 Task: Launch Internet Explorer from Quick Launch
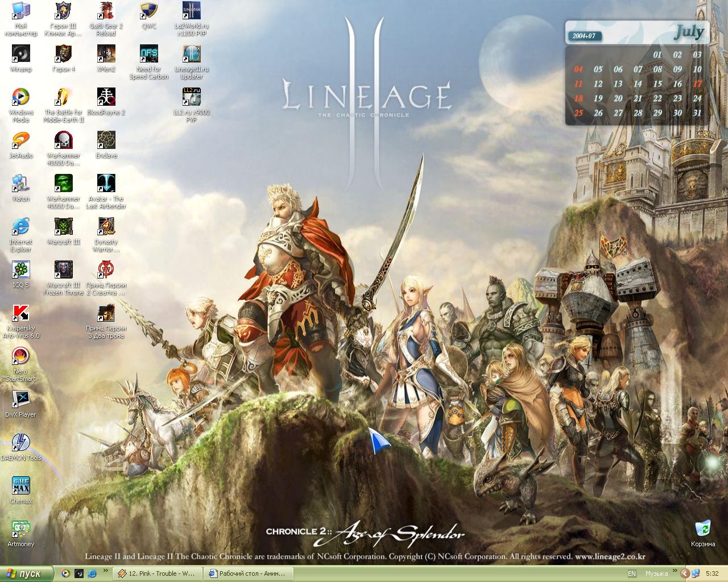92,573
